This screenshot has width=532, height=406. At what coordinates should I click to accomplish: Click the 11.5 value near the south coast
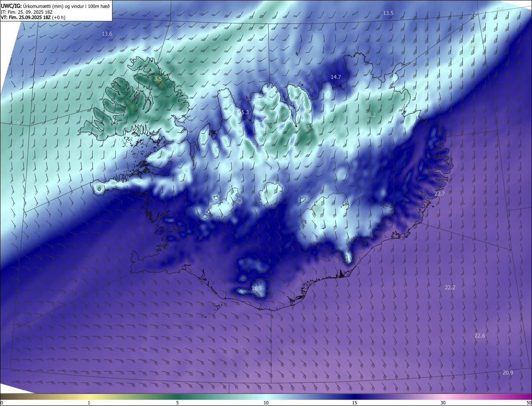click(257, 288)
